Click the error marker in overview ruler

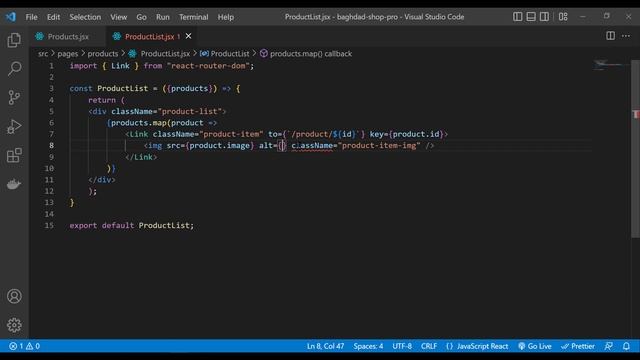coord(636,115)
